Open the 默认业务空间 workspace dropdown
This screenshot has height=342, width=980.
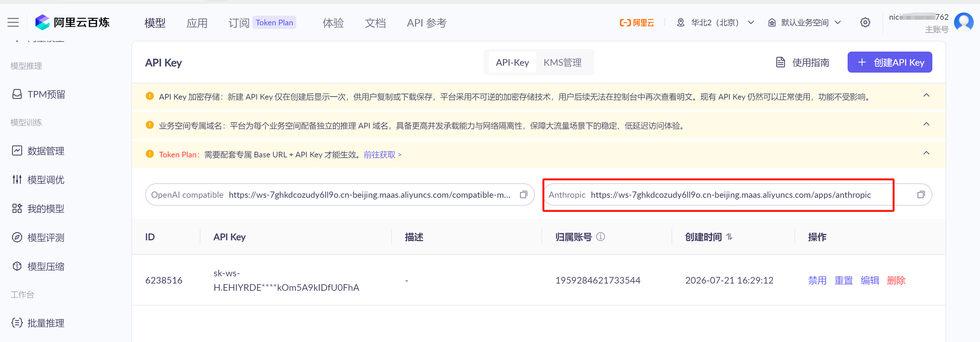tap(804, 22)
